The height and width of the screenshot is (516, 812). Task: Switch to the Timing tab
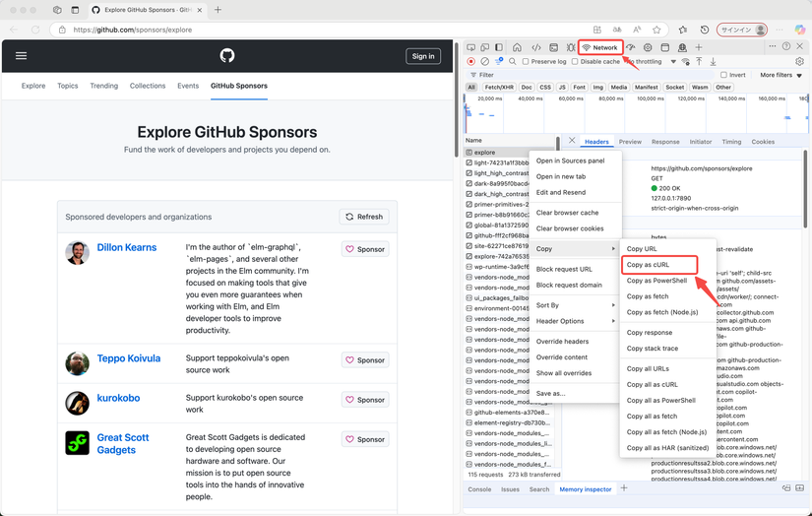(x=731, y=142)
